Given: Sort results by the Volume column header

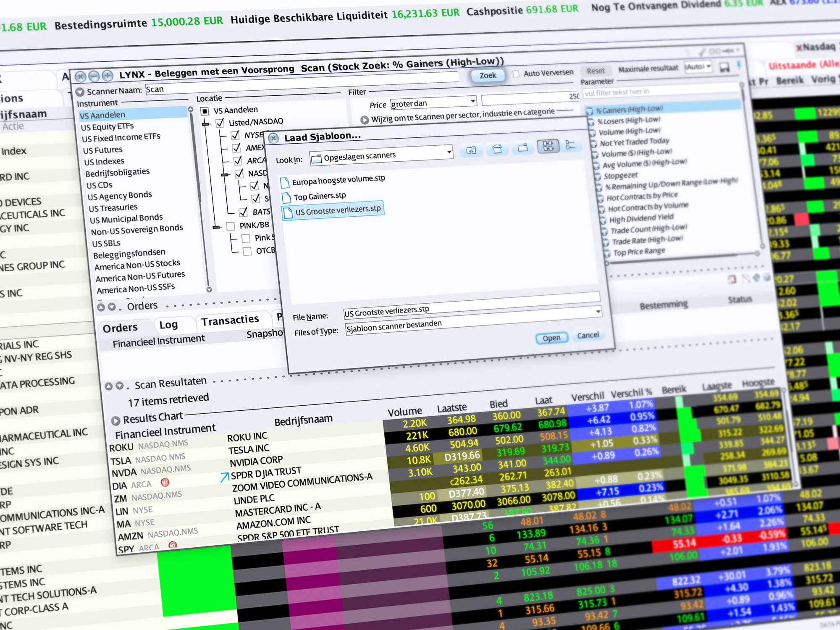Looking at the screenshot, I should (x=404, y=412).
